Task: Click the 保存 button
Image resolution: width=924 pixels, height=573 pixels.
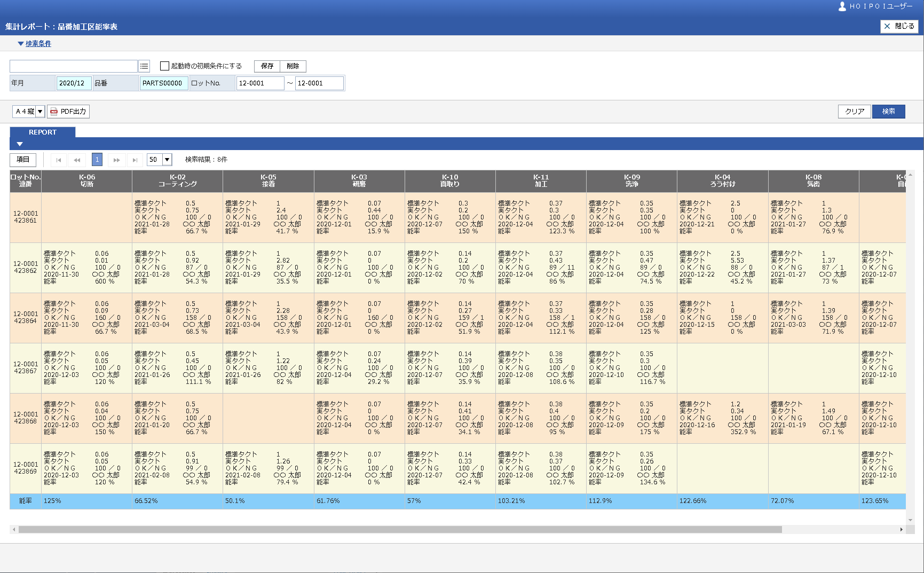Action: (267, 66)
